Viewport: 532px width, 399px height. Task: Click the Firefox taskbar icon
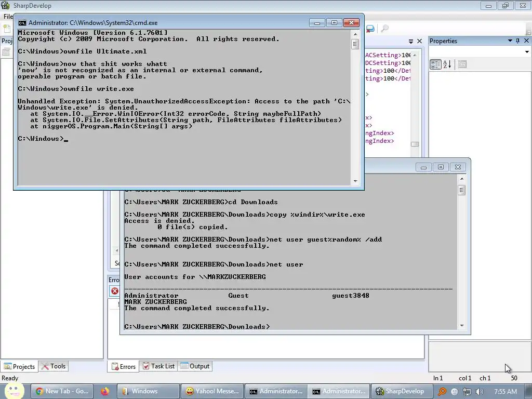pyautogui.click(x=104, y=392)
